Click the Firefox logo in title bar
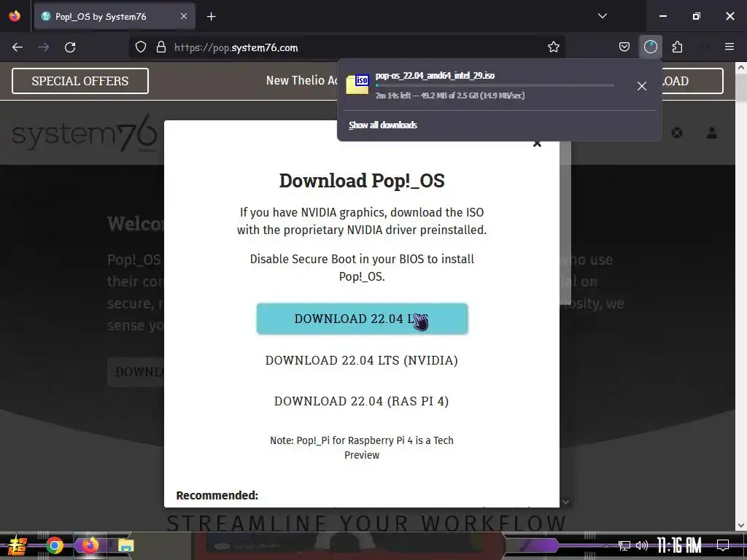The height and width of the screenshot is (560, 747). [x=15, y=16]
